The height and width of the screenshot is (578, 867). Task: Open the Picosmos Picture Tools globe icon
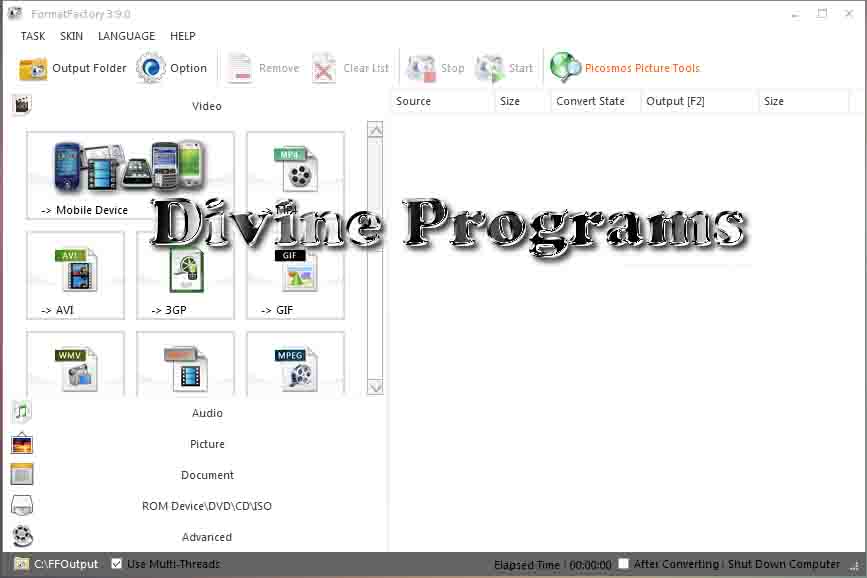click(x=565, y=67)
